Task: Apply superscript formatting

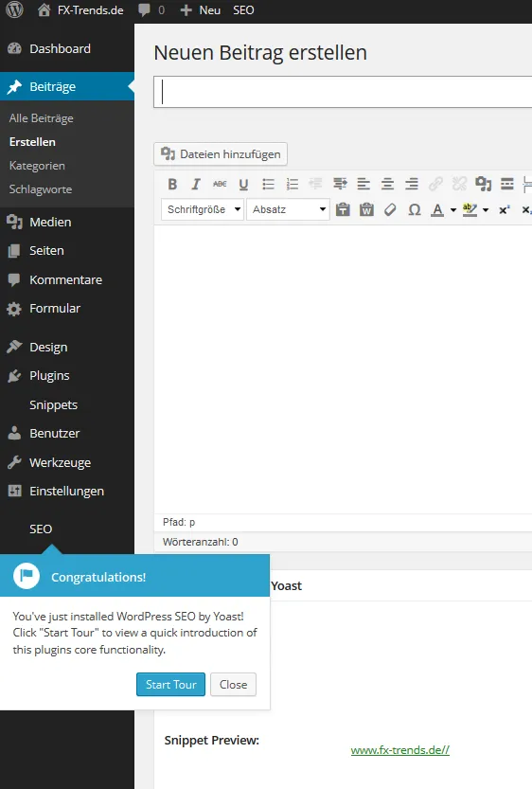Action: click(x=505, y=209)
